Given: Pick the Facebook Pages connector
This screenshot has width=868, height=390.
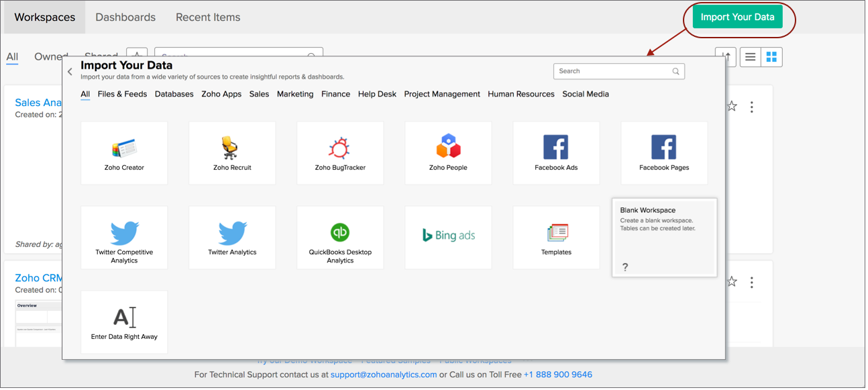Looking at the screenshot, I should tap(664, 153).
